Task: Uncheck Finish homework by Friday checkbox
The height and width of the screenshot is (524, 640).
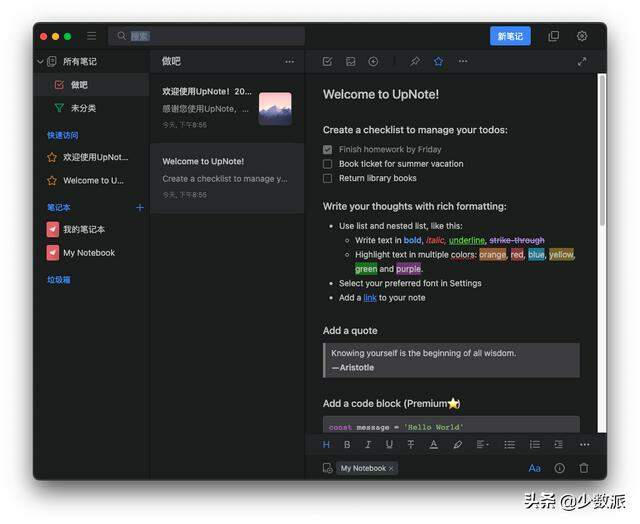Action: click(x=327, y=149)
